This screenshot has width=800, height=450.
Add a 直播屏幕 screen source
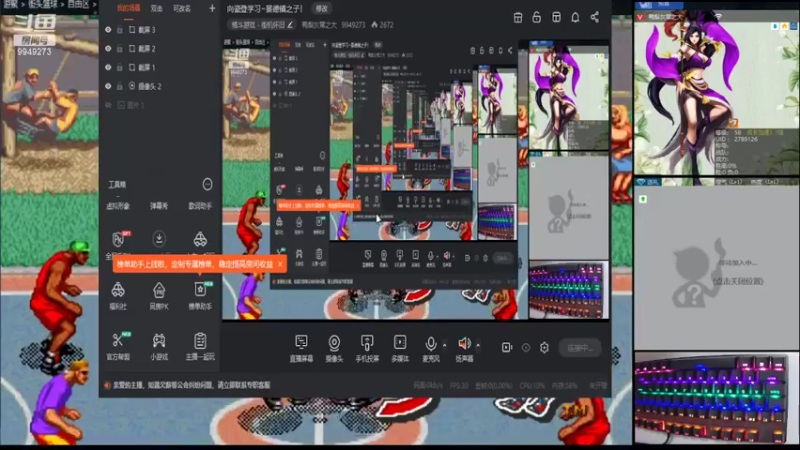tap(302, 348)
